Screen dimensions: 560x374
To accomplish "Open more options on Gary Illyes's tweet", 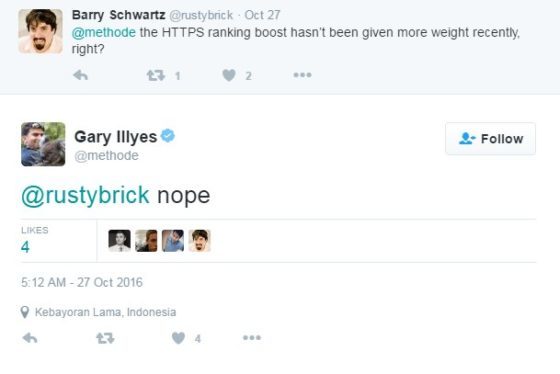I will (252, 338).
